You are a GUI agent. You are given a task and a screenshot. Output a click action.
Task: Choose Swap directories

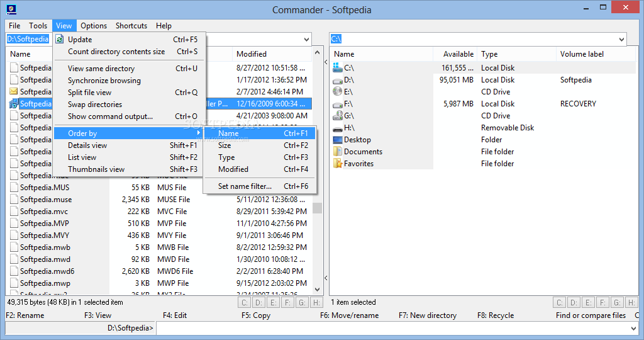tap(128, 105)
